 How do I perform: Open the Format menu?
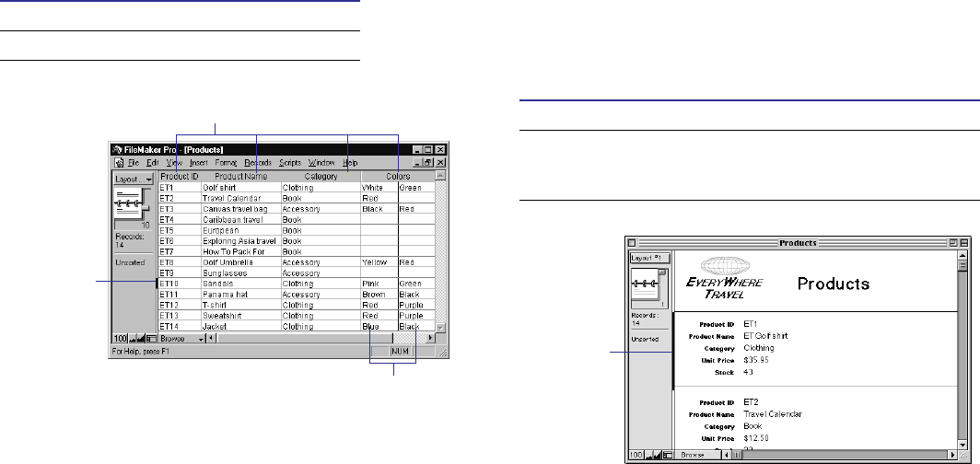click(226, 162)
